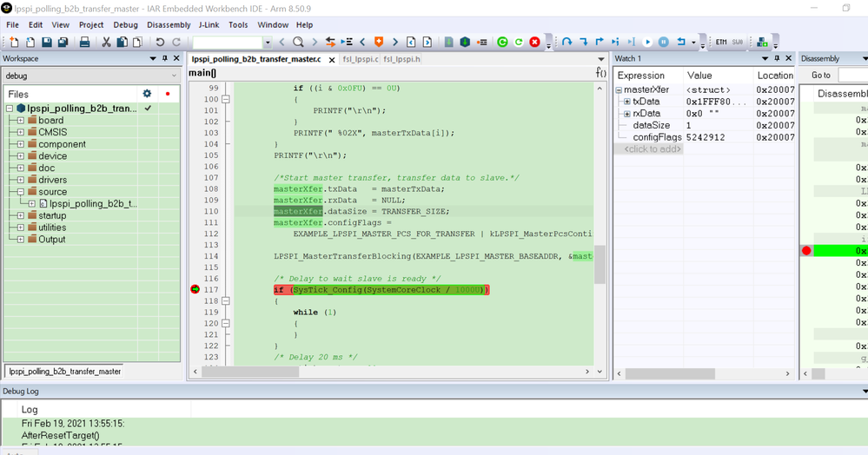
Task: Click the editor vertical scrollbar thumb
Action: click(600, 265)
